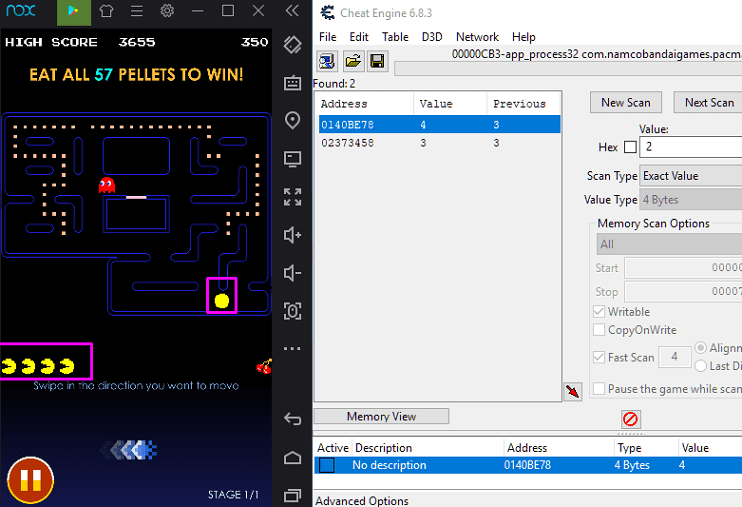The image size is (742, 507).
Task: Open Nox settings gear
Action: pyautogui.click(x=167, y=10)
